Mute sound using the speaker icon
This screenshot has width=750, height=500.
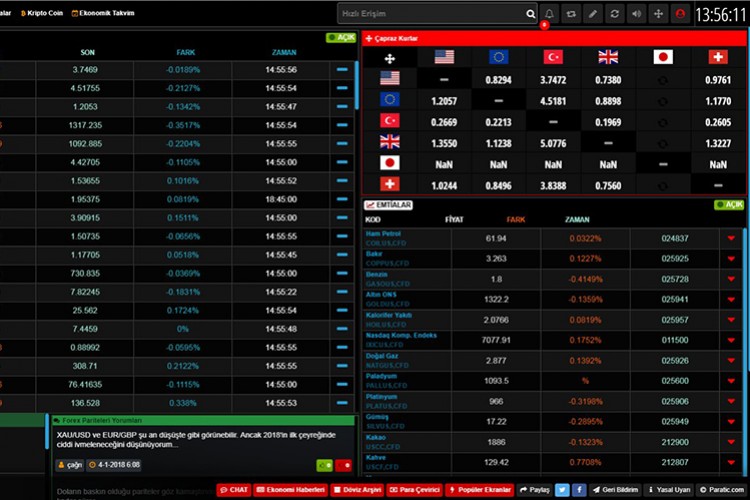pyautogui.click(x=636, y=15)
